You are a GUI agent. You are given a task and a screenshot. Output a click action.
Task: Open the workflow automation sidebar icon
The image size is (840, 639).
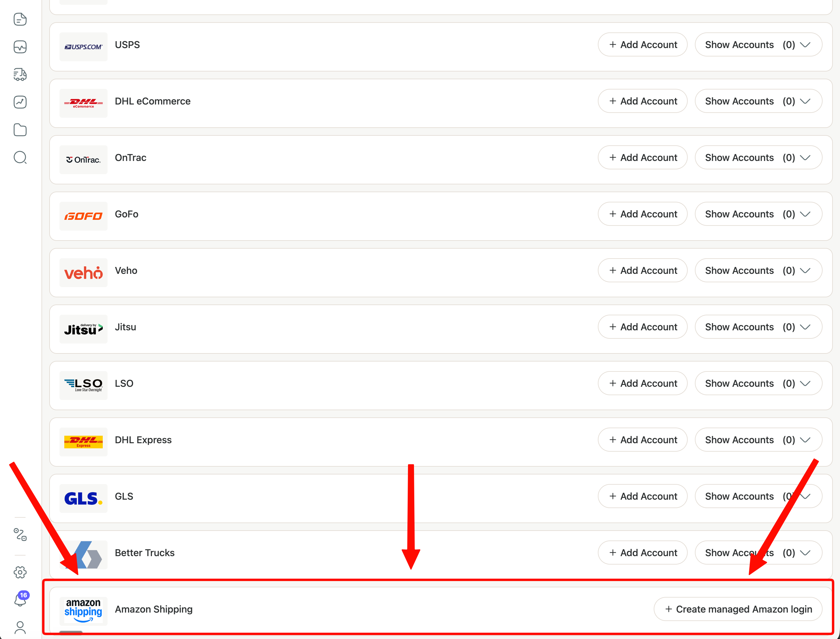point(20,535)
